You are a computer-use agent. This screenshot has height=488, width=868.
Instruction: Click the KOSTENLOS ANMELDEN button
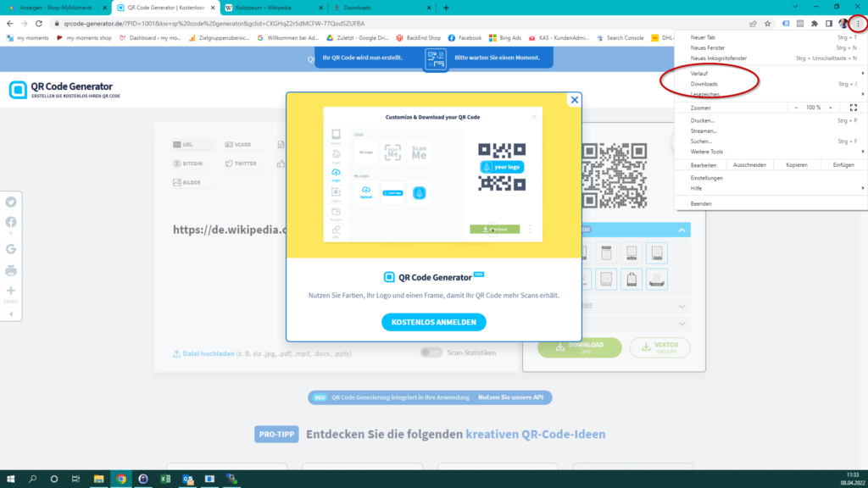click(x=434, y=322)
